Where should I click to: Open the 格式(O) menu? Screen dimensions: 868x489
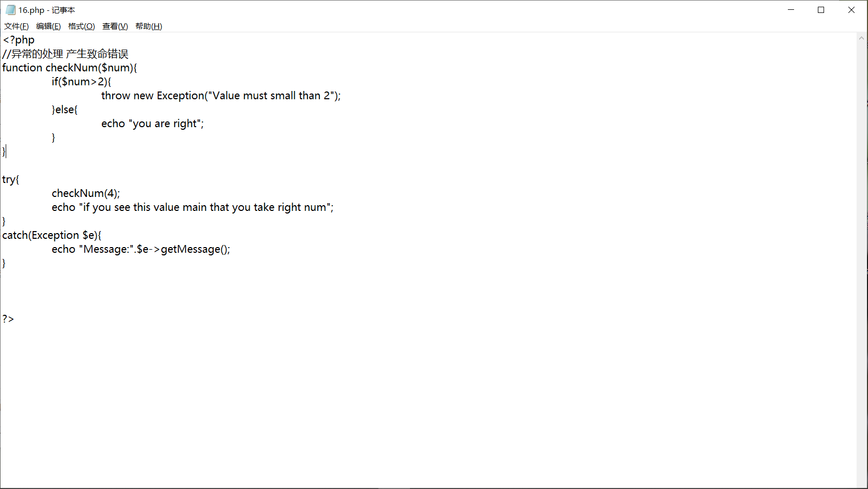(82, 26)
